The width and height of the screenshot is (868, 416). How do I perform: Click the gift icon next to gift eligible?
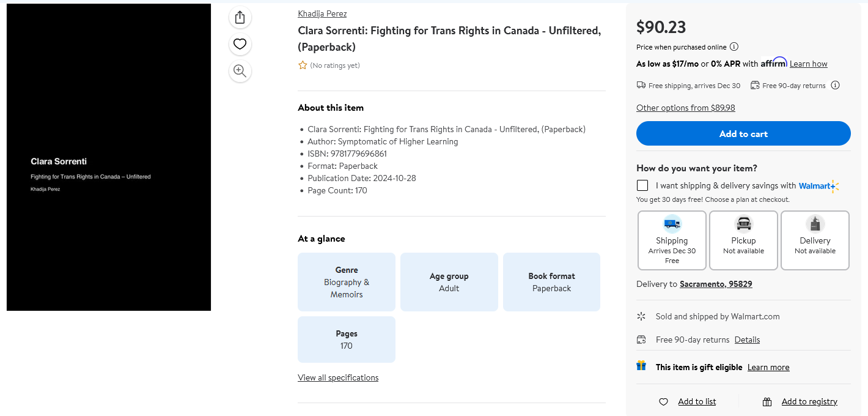point(641,366)
